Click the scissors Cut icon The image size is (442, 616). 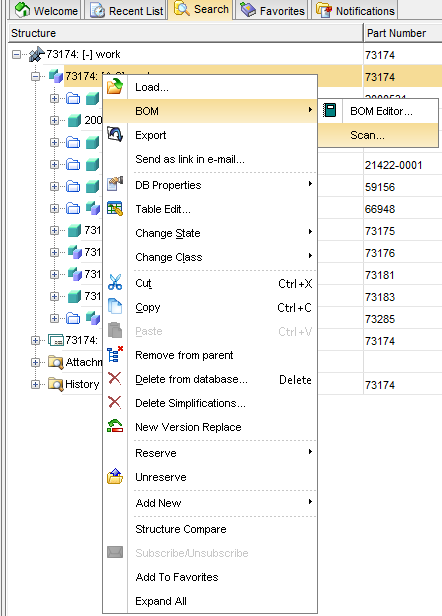(115, 282)
